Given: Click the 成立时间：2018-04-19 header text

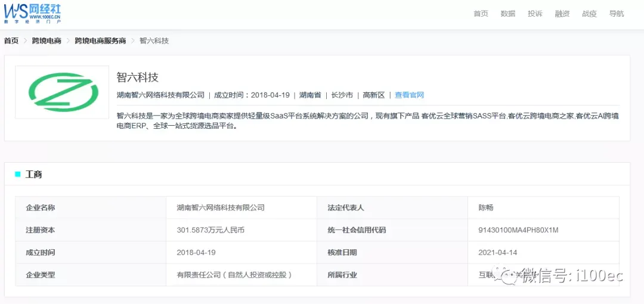Looking at the screenshot, I should pyautogui.click(x=252, y=95).
